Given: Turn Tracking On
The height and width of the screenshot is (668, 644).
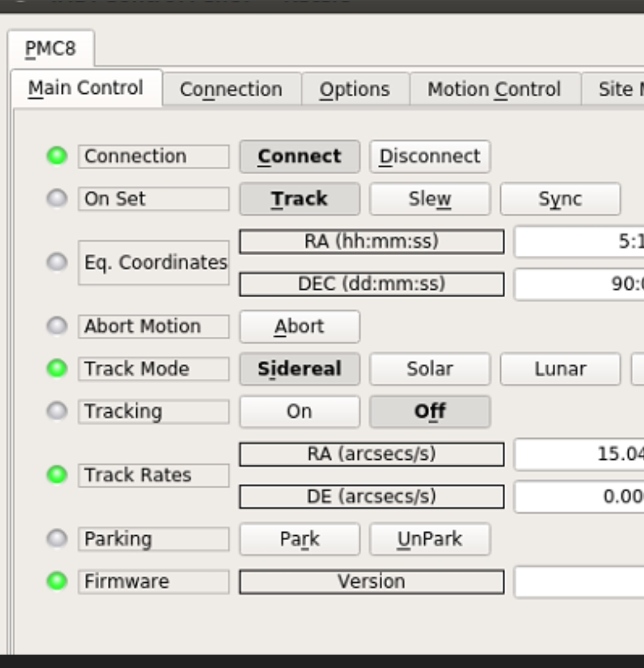Looking at the screenshot, I should (x=300, y=412).
